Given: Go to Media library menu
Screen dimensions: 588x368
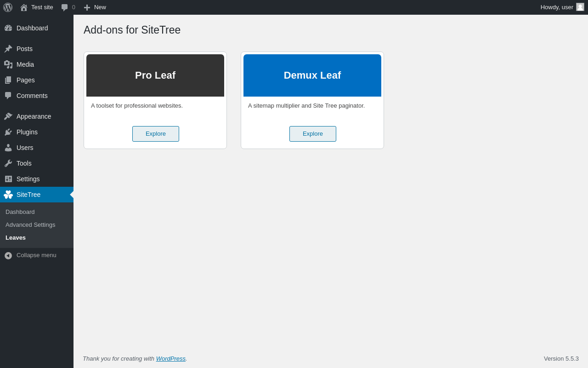Looking at the screenshot, I should pyautogui.click(x=25, y=64).
